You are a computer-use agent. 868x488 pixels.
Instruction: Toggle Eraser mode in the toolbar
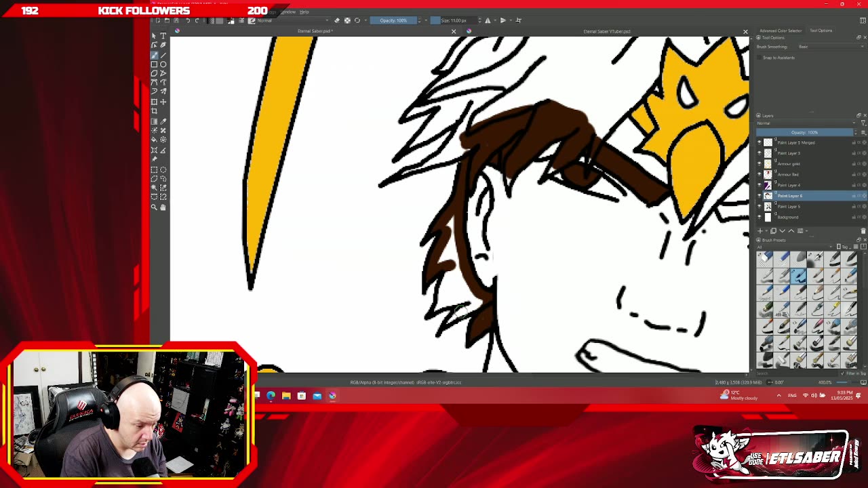[x=337, y=20]
